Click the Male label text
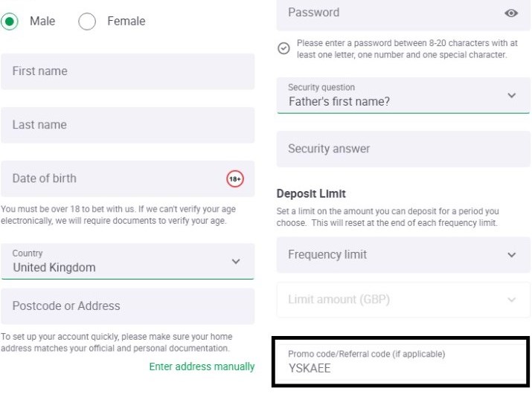The image size is (532, 394). 42,21
